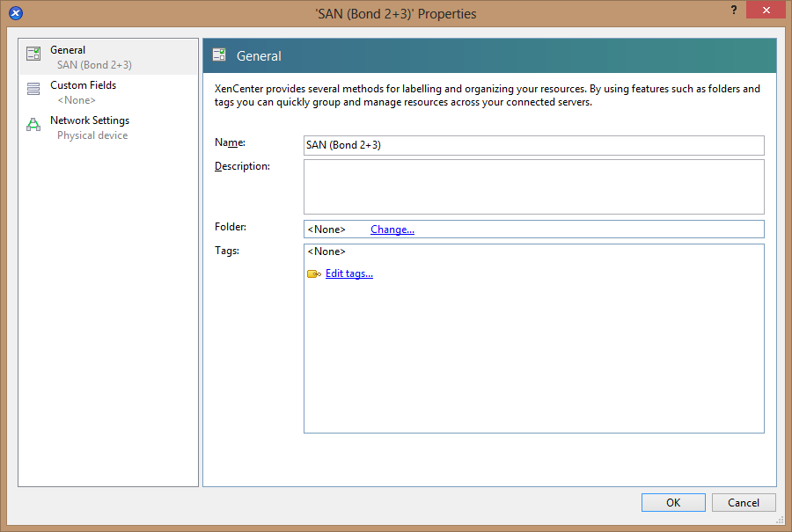Screen dimensions: 792x532
Task: Open the Edit tags... link
Action: pyautogui.click(x=348, y=273)
